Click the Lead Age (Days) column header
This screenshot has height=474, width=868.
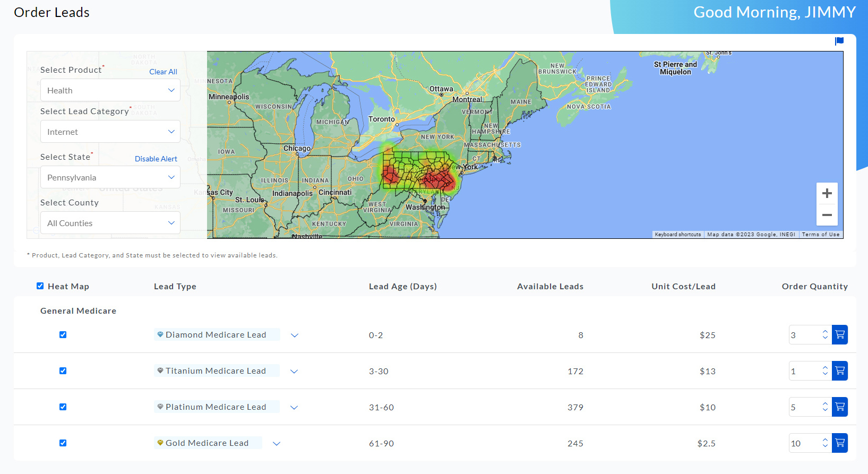click(x=403, y=287)
